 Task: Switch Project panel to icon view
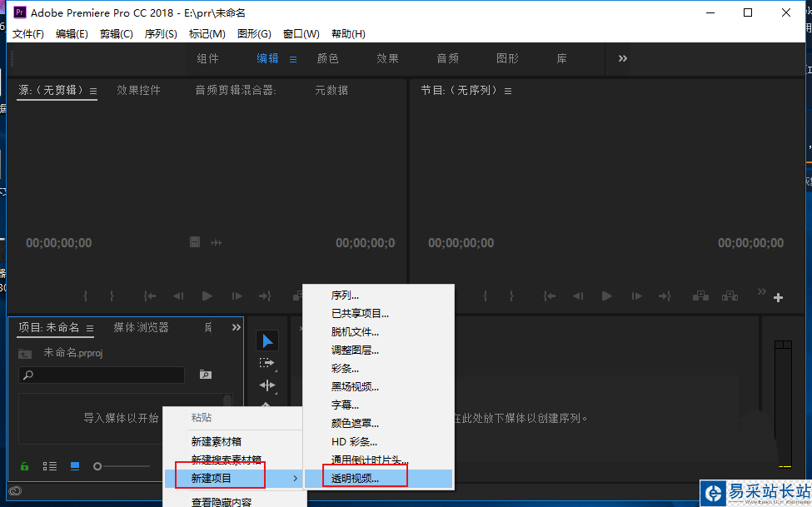point(75,466)
